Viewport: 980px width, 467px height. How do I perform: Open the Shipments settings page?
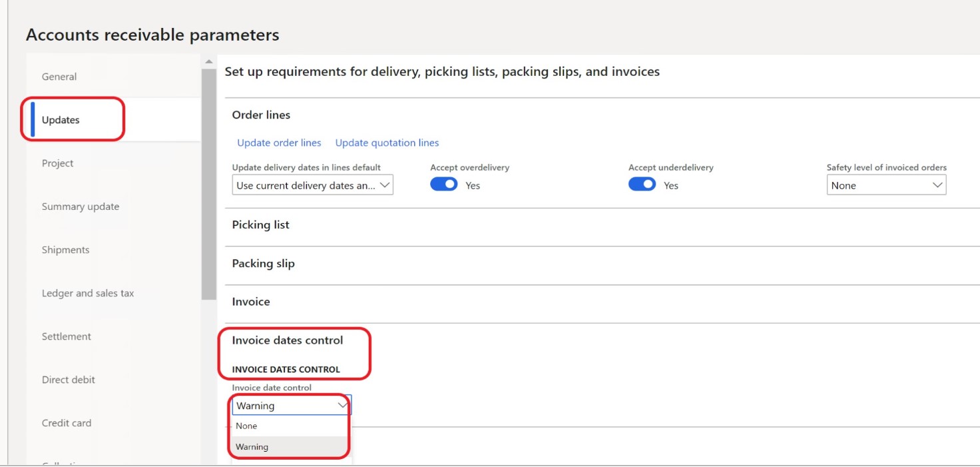tap(65, 249)
